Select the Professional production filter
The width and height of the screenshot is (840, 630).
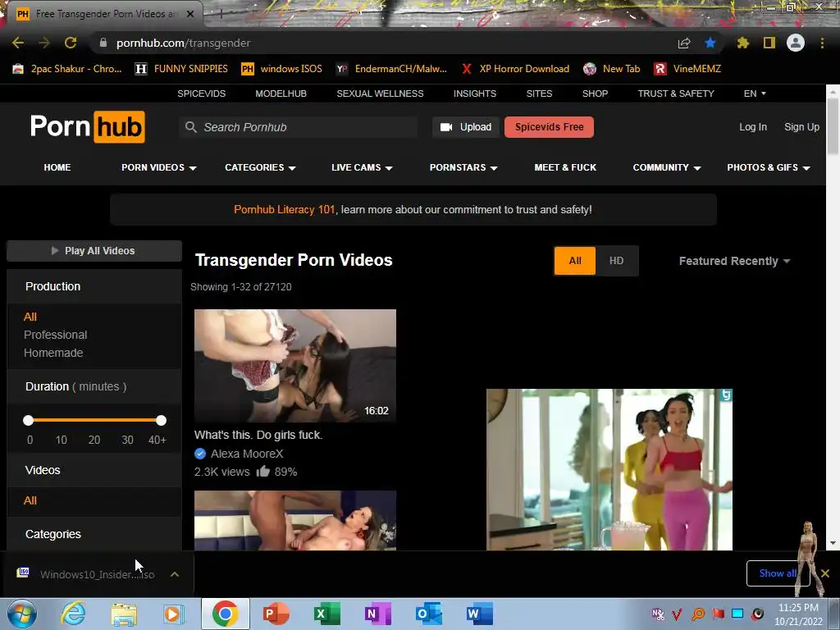55,335
